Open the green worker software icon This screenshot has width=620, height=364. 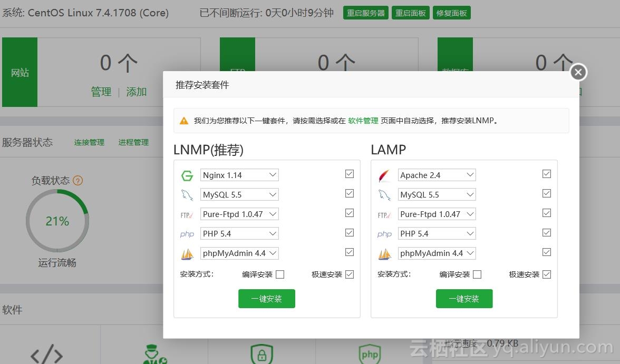[x=154, y=354]
